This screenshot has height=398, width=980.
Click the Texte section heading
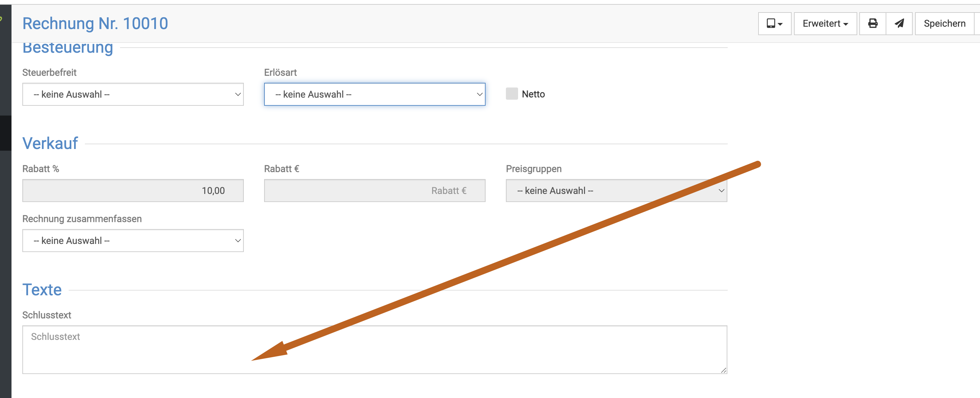point(42,290)
